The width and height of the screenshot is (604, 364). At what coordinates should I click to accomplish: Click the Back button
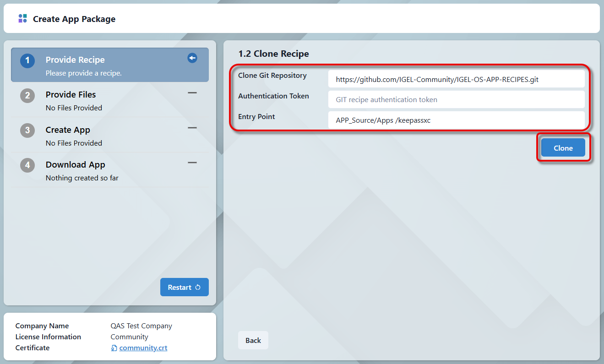tap(253, 340)
